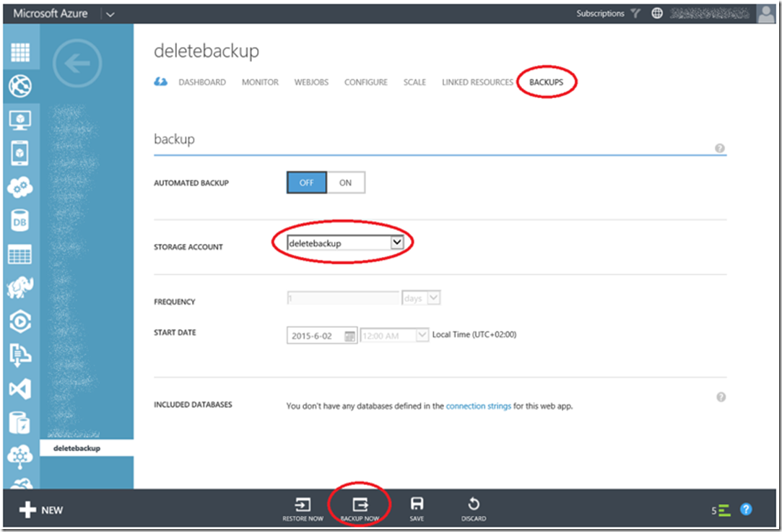Click the deletebackup page title
Image resolution: width=782 pixels, height=532 pixels.
point(207,51)
